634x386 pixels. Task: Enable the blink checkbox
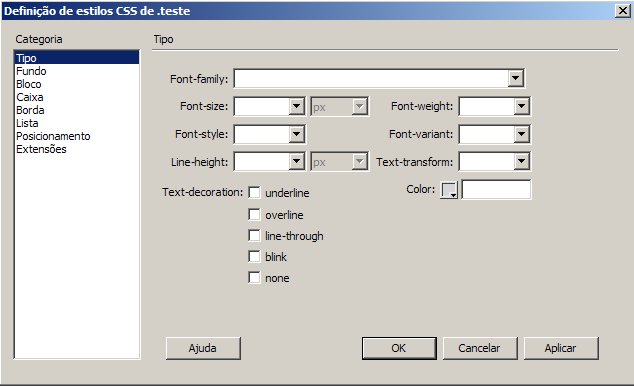[254, 256]
